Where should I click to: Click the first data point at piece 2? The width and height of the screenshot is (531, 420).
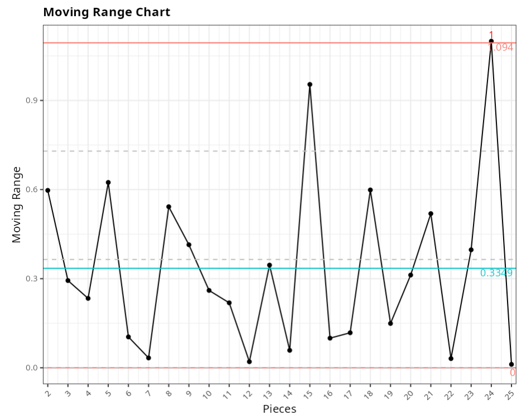pyautogui.click(x=48, y=190)
